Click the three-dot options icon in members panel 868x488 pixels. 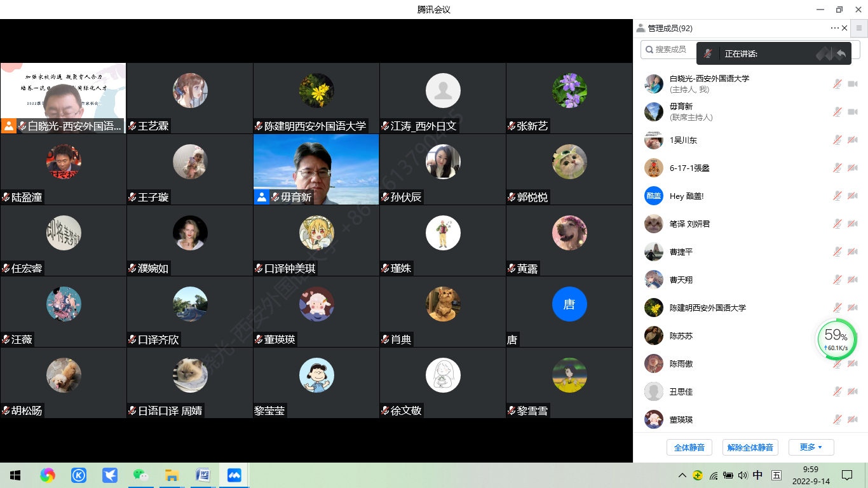[x=834, y=28]
